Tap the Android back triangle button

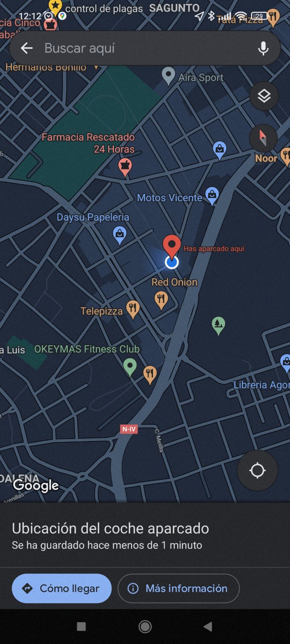208,626
